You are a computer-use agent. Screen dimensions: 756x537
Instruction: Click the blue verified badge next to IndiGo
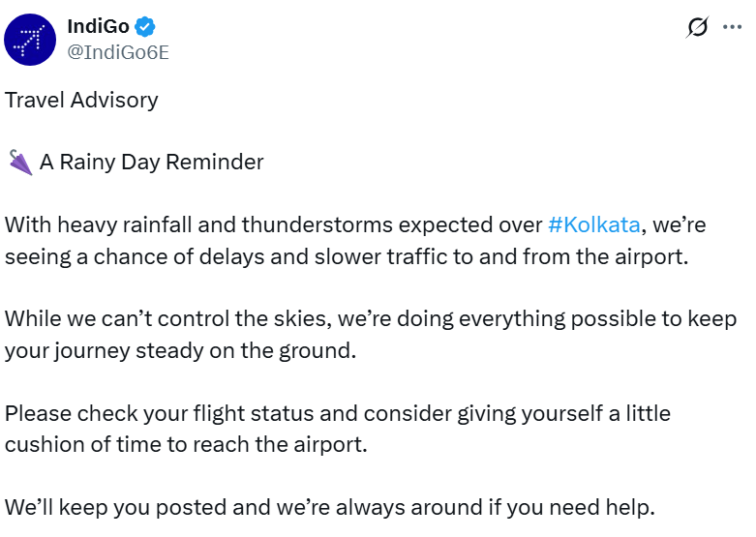145,27
